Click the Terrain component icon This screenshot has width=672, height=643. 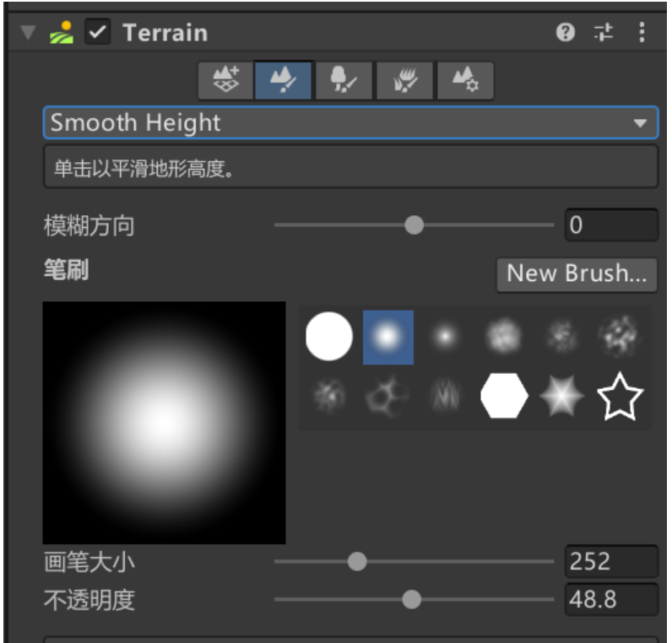click(62, 33)
